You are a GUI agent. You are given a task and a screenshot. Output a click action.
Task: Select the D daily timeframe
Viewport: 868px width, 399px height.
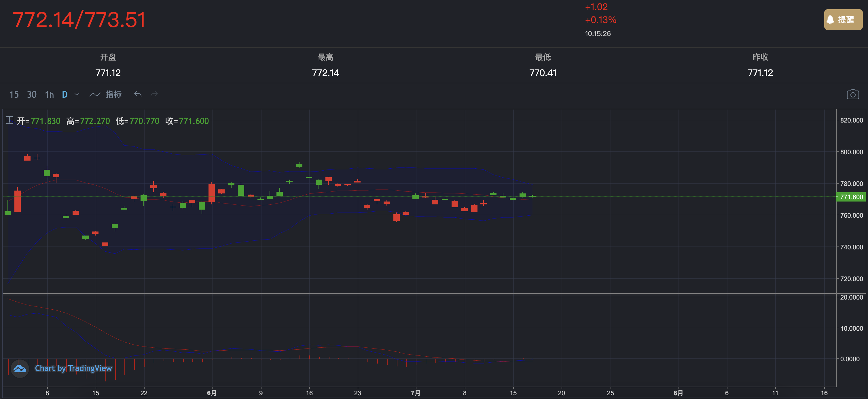click(x=65, y=95)
